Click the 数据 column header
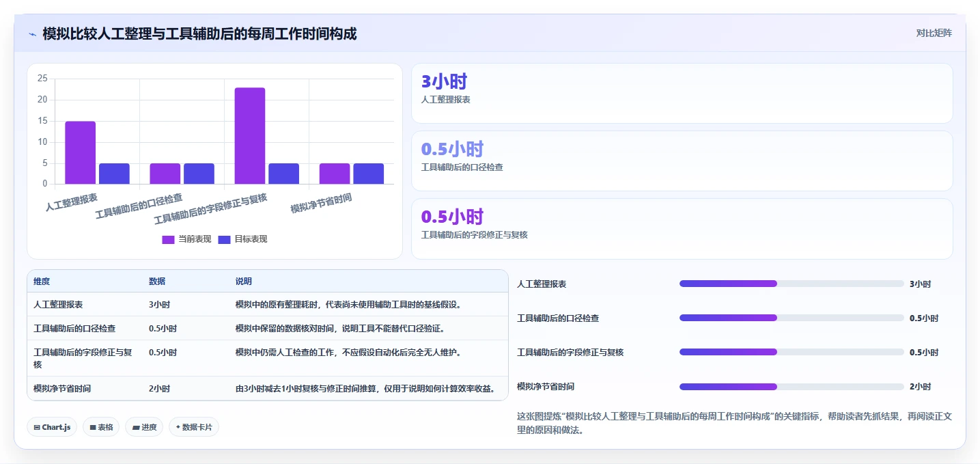The image size is (980, 464). coord(157,282)
